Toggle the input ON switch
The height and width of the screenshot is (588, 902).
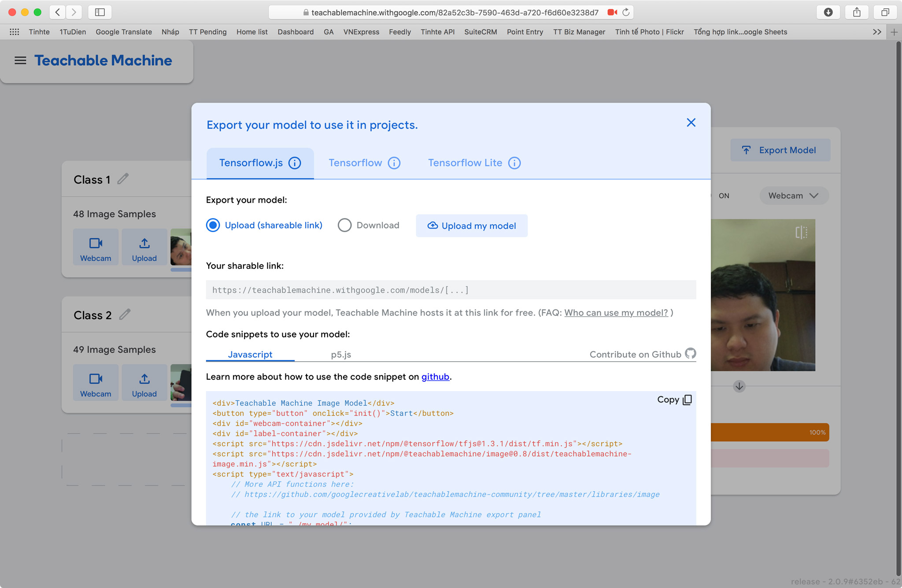click(x=724, y=196)
